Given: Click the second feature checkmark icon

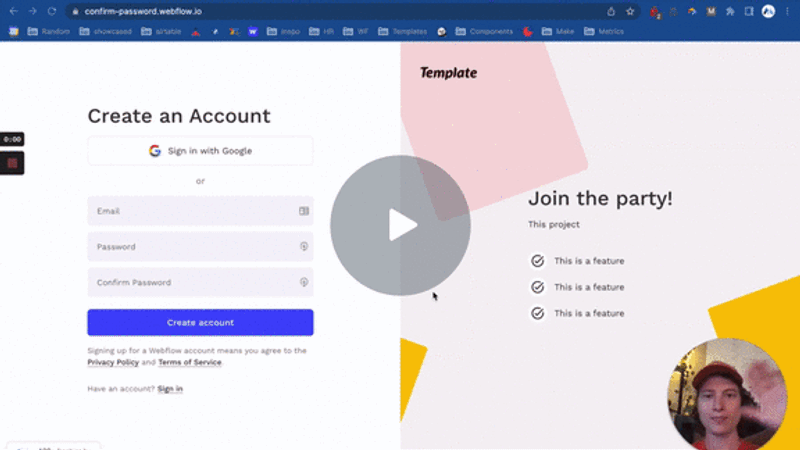Looking at the screenshot, I should click(537, 287).
